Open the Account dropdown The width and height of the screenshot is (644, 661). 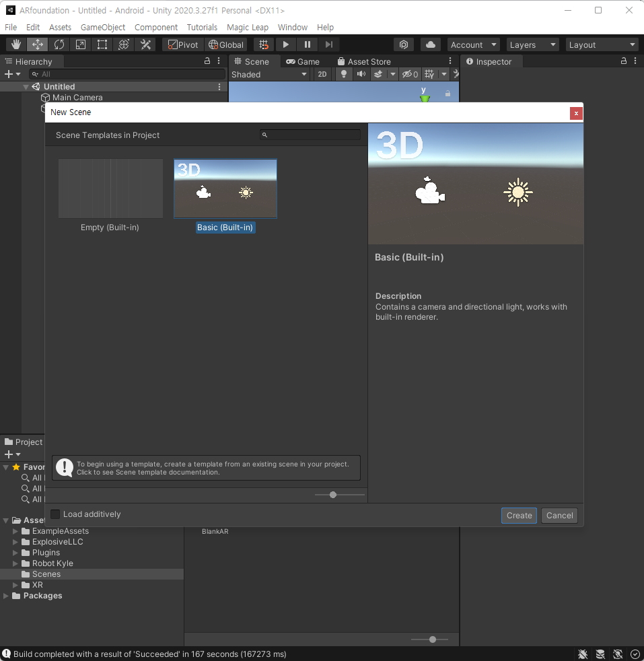tap(473, 44)
